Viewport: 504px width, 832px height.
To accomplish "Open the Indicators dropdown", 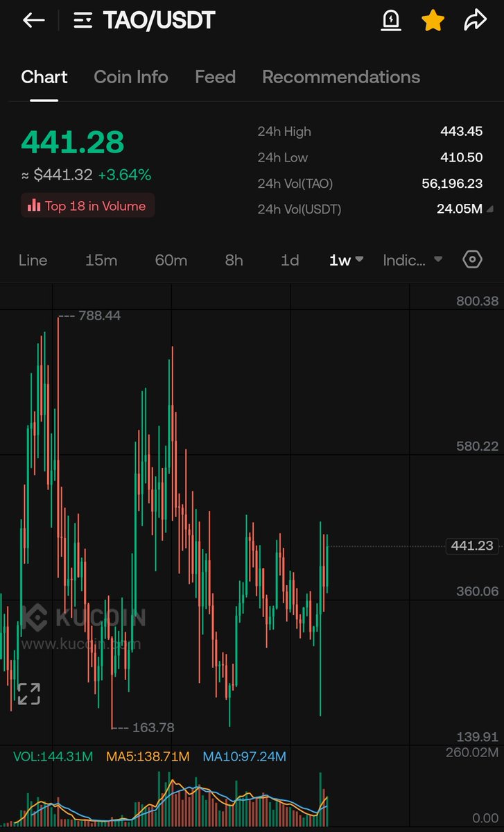I will (412, 260).
